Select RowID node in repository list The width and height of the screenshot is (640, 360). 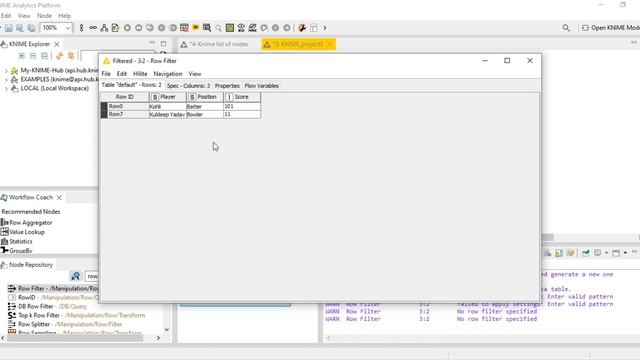point(53,298)
